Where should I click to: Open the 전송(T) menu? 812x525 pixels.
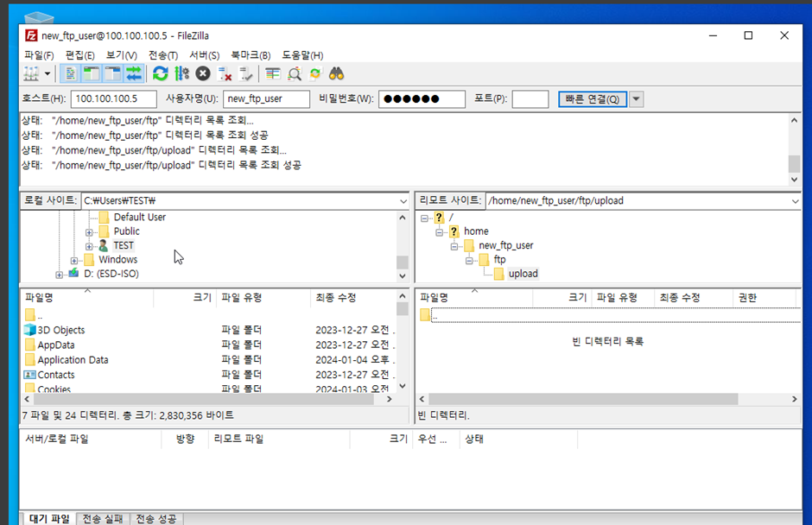pyautogui.click(x=163, y=55)
